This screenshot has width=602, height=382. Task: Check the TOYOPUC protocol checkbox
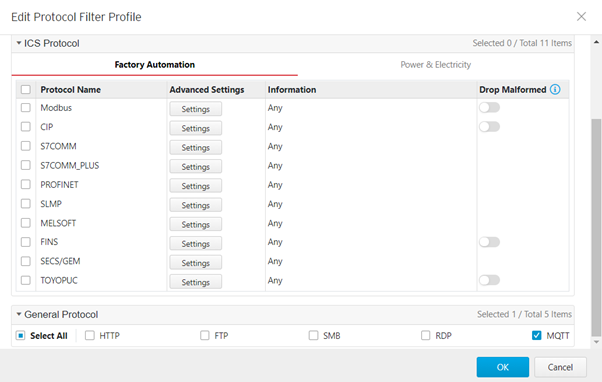[26, 280]
